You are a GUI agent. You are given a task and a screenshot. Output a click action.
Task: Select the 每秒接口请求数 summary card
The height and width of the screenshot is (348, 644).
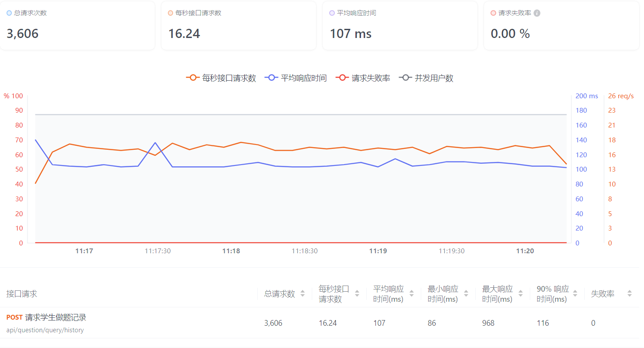pos(239,25)
